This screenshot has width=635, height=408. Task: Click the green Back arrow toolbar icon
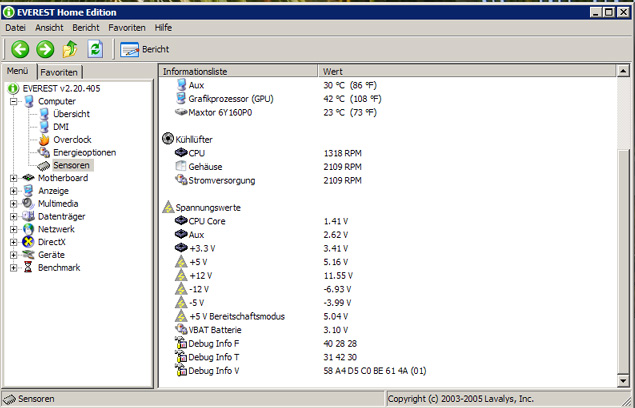(20, 49)
